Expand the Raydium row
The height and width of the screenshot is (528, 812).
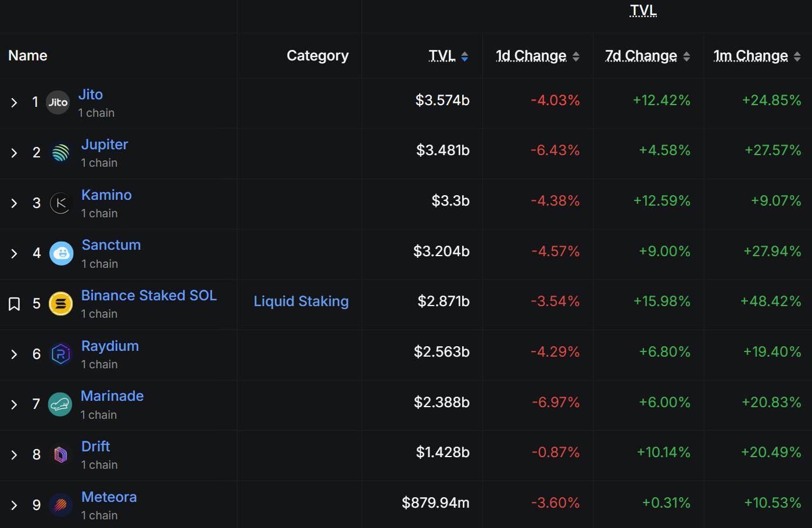[14, 354]
